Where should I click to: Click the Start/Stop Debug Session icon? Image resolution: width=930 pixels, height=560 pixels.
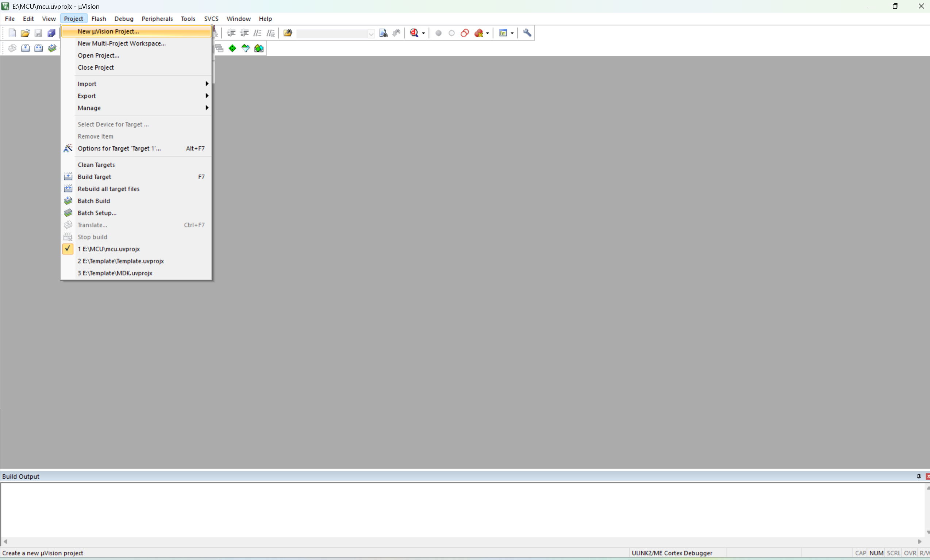tap(414, 33)
